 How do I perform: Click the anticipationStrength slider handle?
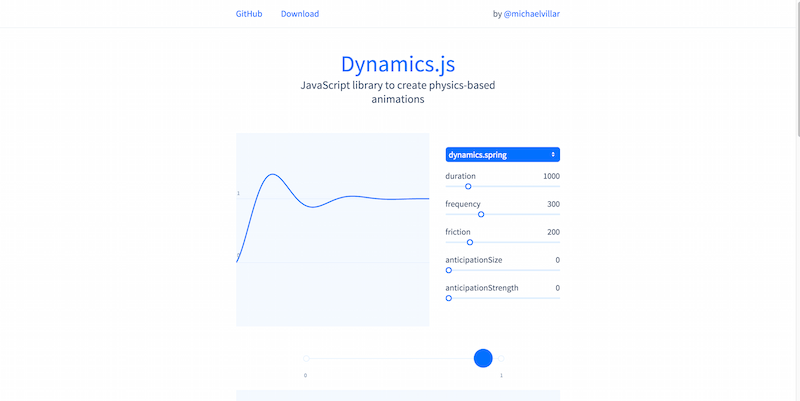(448, 298)
